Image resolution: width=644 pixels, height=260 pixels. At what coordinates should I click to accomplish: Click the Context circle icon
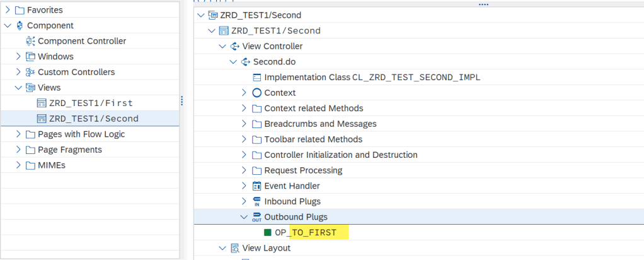(256, 93)
